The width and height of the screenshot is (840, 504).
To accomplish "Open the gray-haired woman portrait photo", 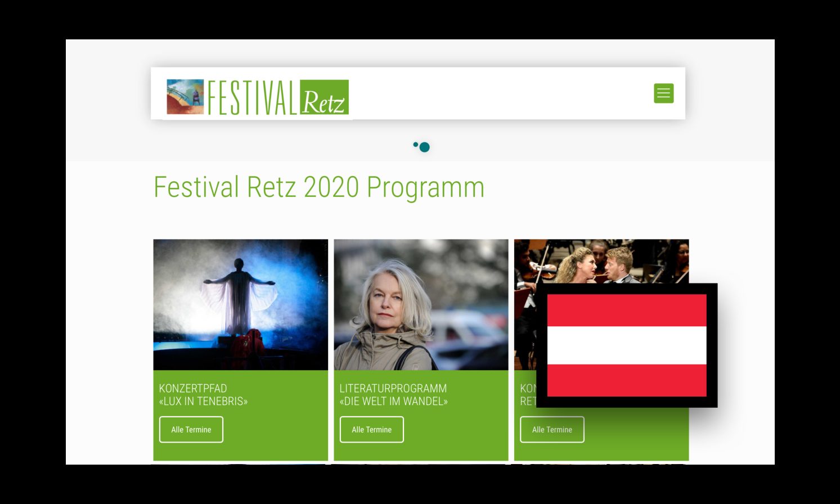I will 421,305.
